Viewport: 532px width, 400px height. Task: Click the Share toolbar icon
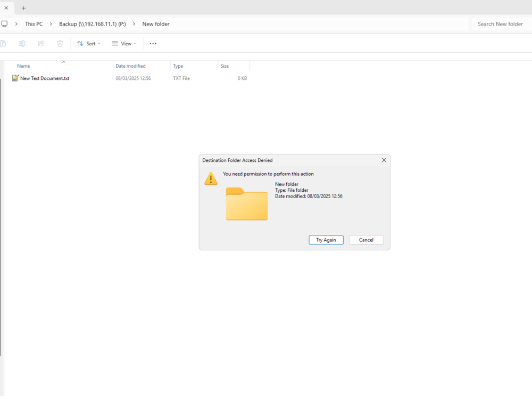[x=41, y=44]
